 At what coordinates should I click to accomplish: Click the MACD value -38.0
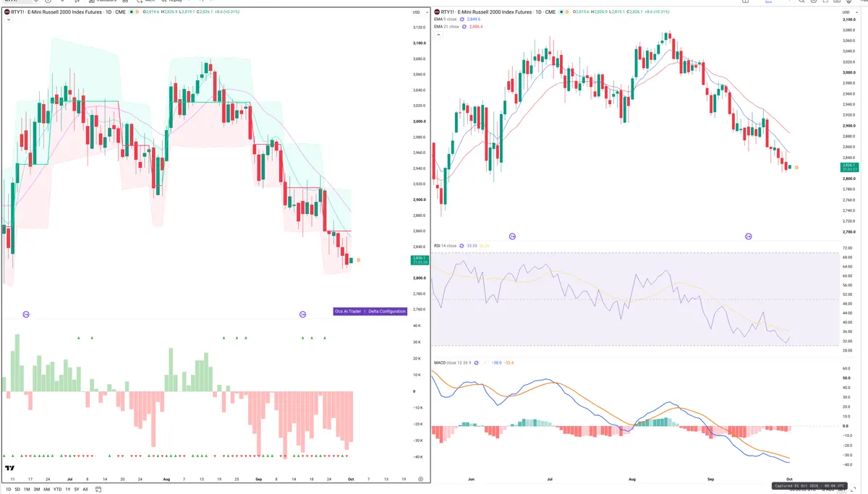pyautogui.click(x=497, y=362)
